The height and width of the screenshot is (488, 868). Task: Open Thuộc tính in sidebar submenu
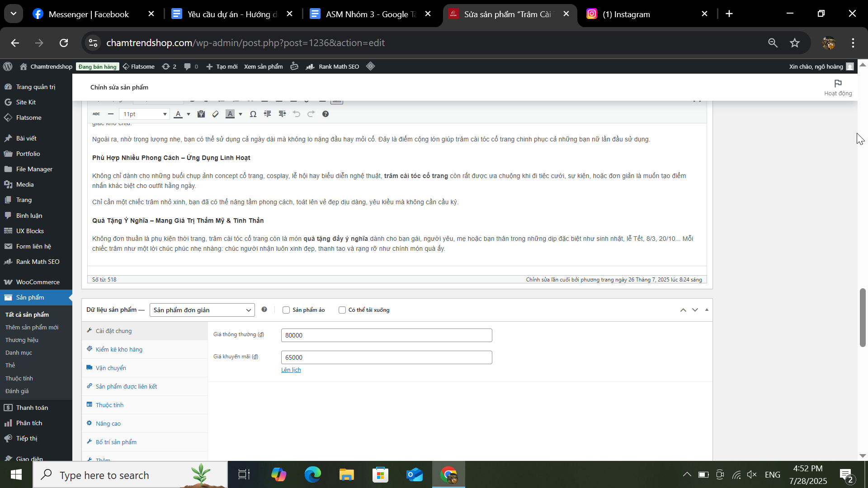tap(19, 378)
